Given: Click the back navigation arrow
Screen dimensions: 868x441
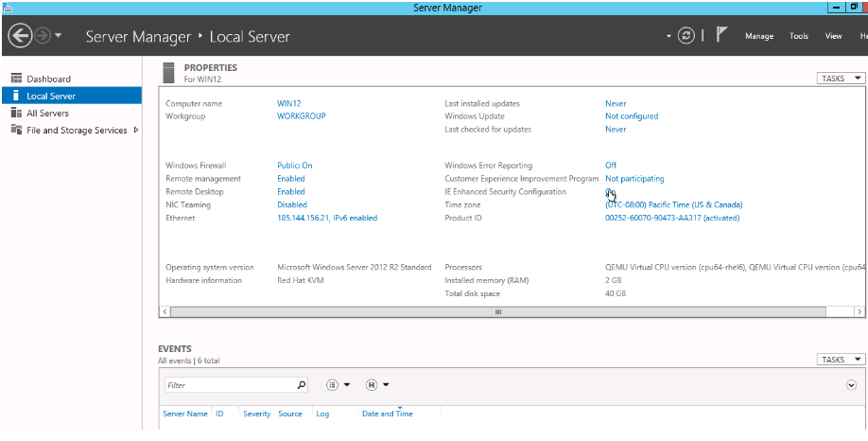Looking at the screenshot, I should coord(21,37).
